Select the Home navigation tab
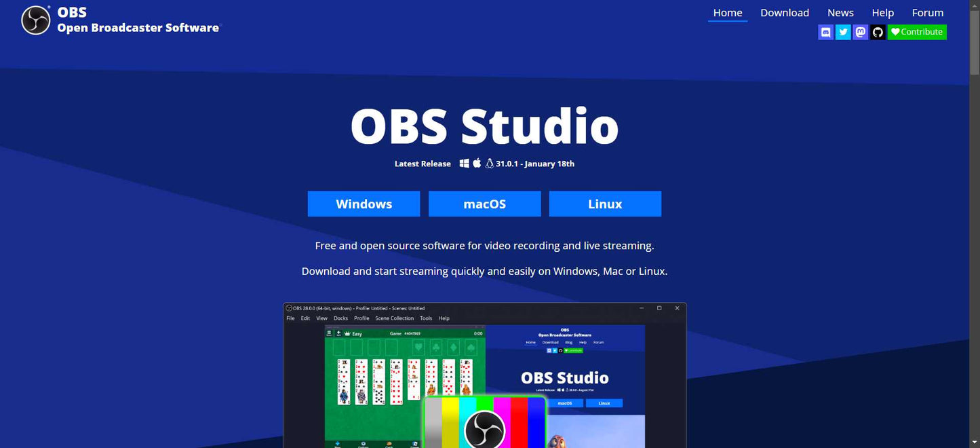 (x=728, y=13)
